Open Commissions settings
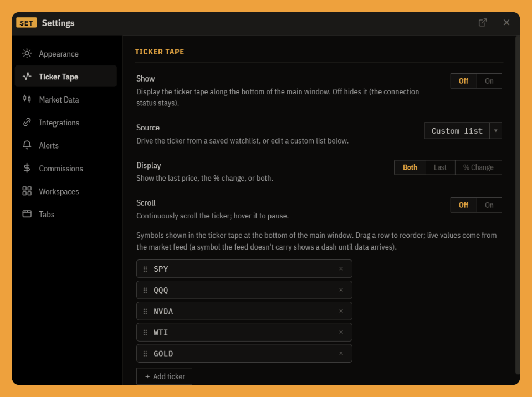The width and height of the screenshot is (532, 397). point(66,168)
